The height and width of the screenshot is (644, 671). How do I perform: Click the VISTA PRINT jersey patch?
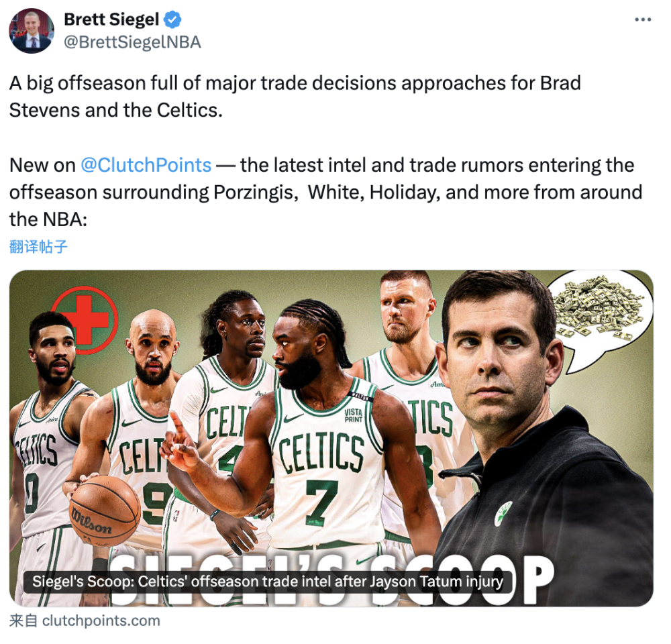tap(354, 415)
